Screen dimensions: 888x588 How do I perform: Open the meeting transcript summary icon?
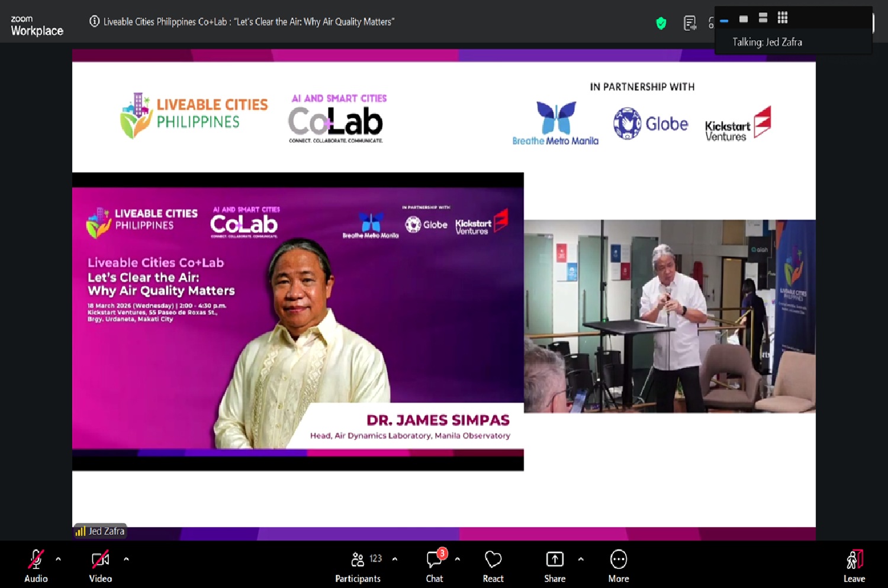[x=690, y=23]
